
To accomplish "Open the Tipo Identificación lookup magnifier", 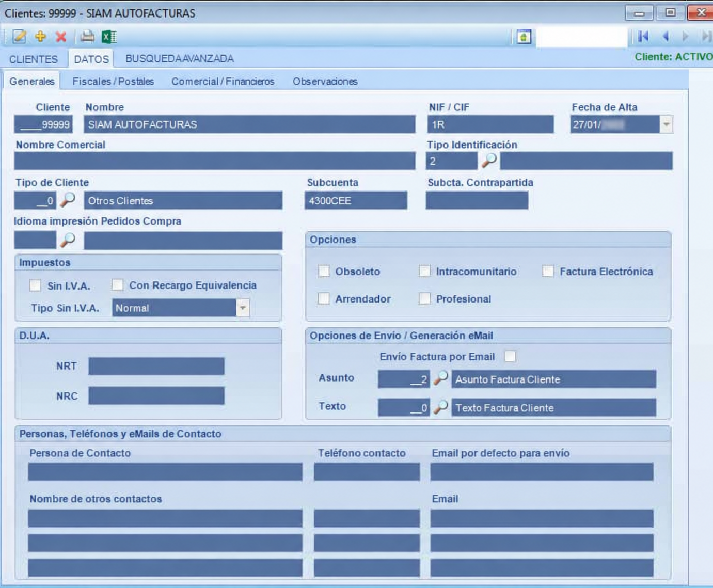I will coord(489,161).
